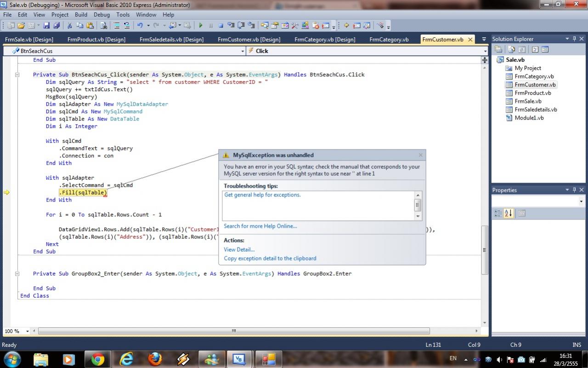Click the EN language indicator in tray
The height and width of the screenshot is (368, 588).
coord(453,358)
